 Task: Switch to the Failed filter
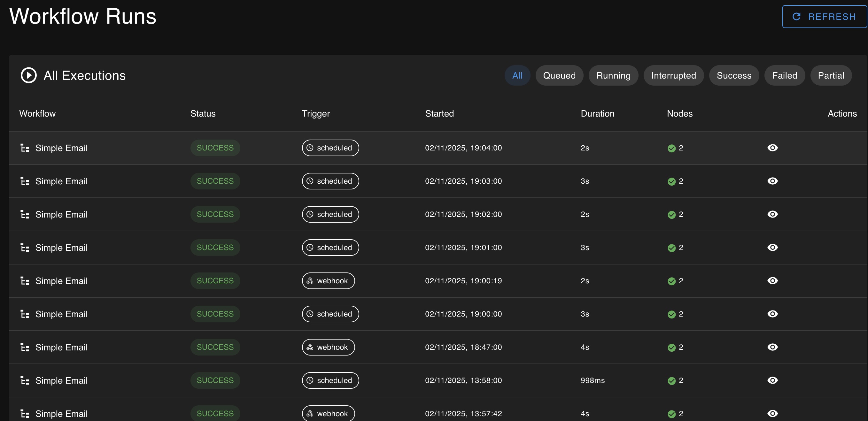coord(785,75)
